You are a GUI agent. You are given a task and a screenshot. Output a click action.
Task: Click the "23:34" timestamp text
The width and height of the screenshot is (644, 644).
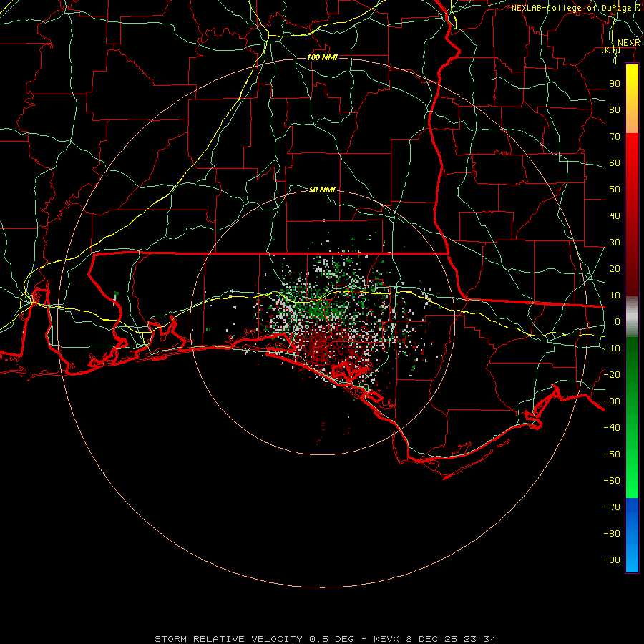[479, 639]
